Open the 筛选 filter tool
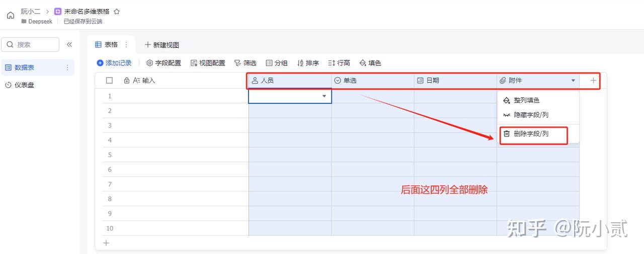644x254 pixels. point(246,63)
